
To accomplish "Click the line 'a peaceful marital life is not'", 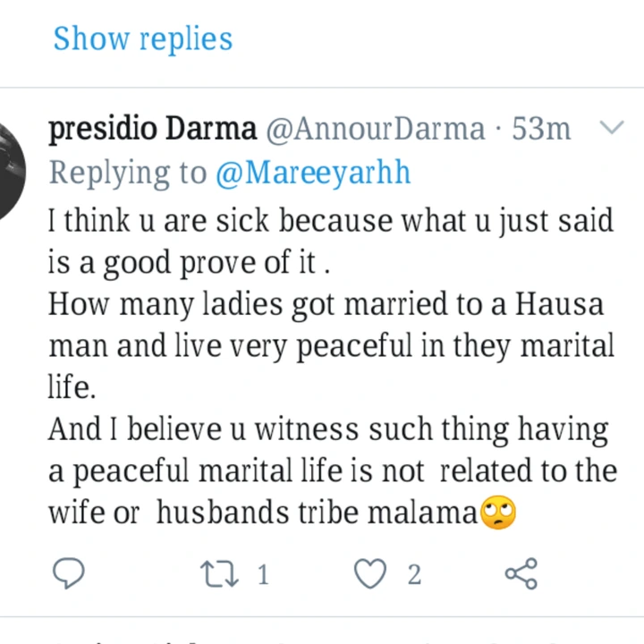I will (236, 470).
